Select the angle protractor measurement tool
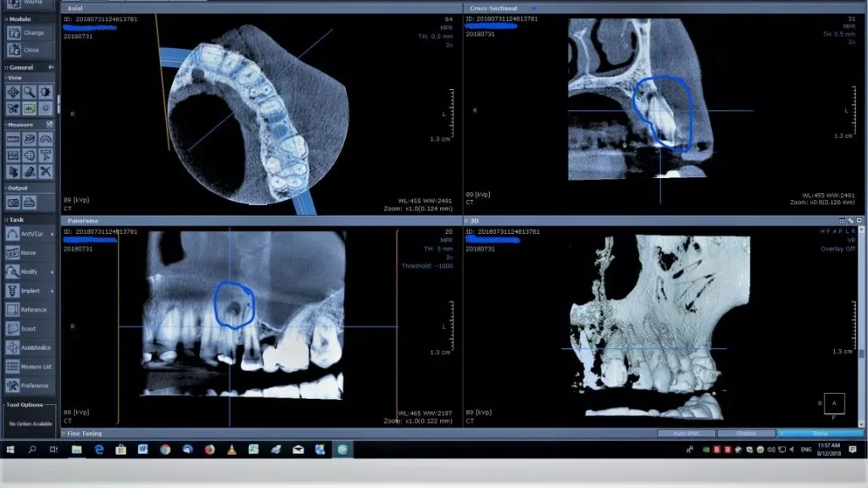The image size is (868, 488). coord(47,138)
